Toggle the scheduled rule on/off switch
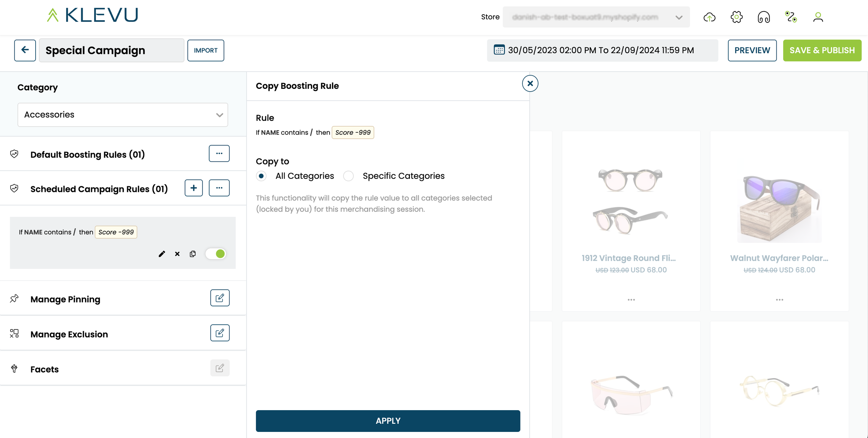 click(216, 254)
